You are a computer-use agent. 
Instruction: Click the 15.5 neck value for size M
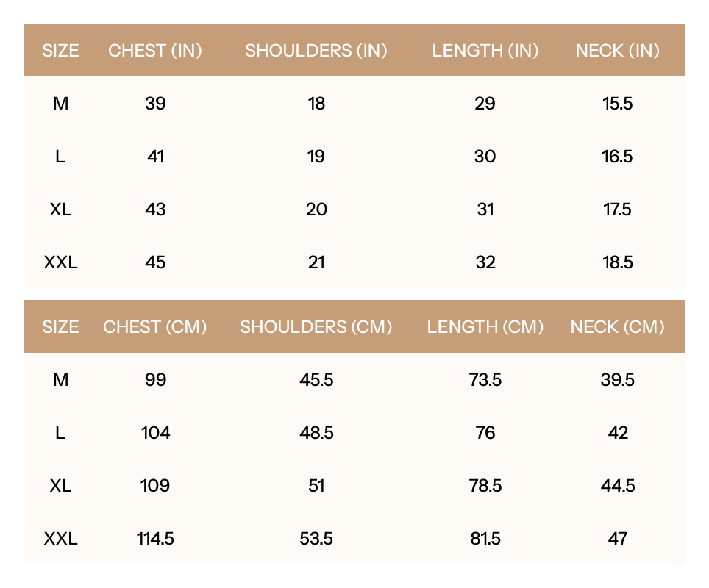[617, 104]
